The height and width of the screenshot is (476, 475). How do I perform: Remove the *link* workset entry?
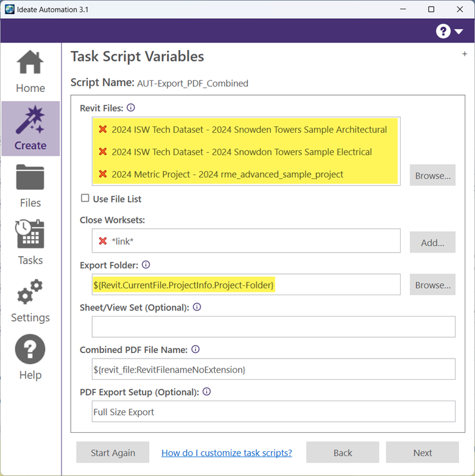click(x=103, y=241)
